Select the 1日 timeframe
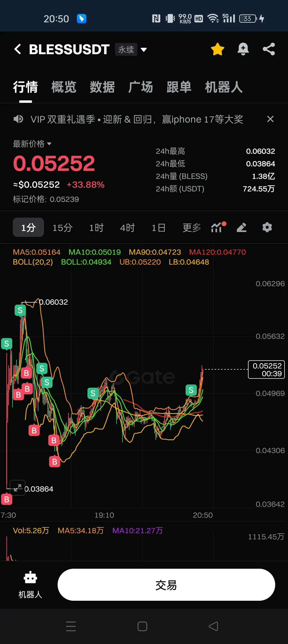 pos(158,228)
